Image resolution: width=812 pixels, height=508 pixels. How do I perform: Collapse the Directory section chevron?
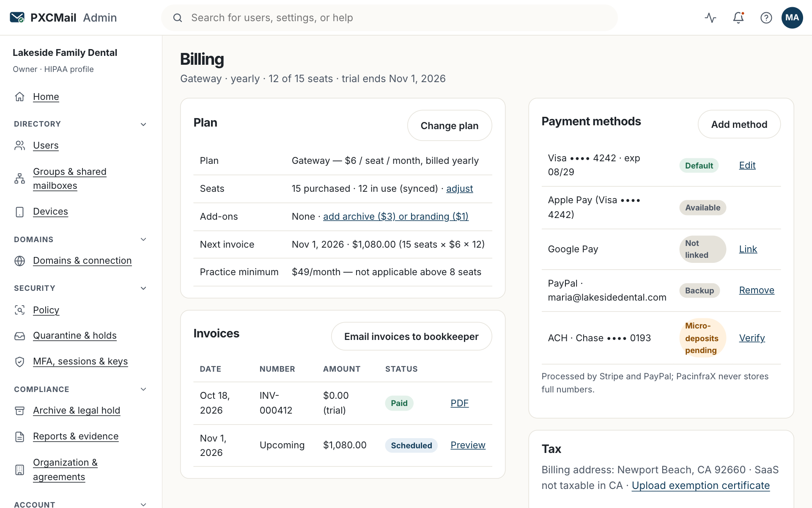(143, 124)
